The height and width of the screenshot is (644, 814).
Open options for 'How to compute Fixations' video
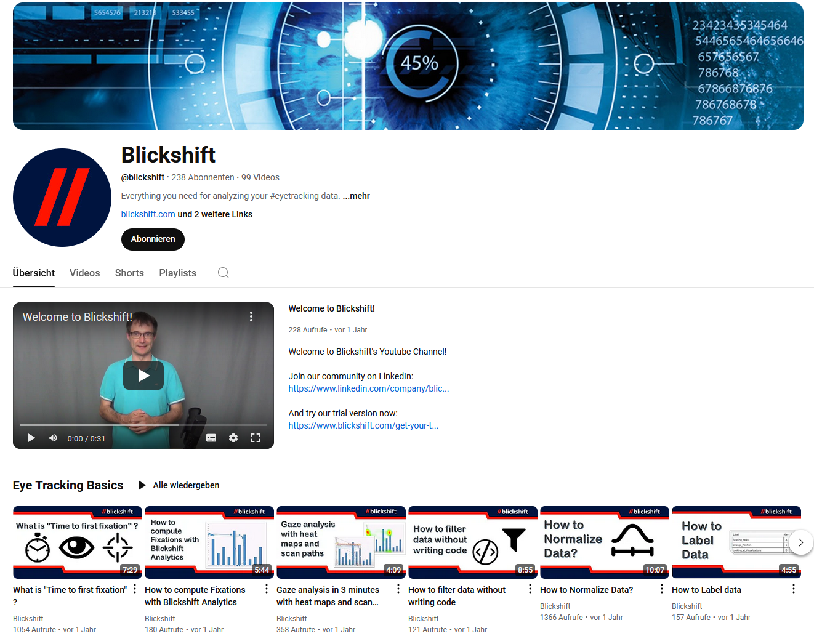tap(267, 589)
